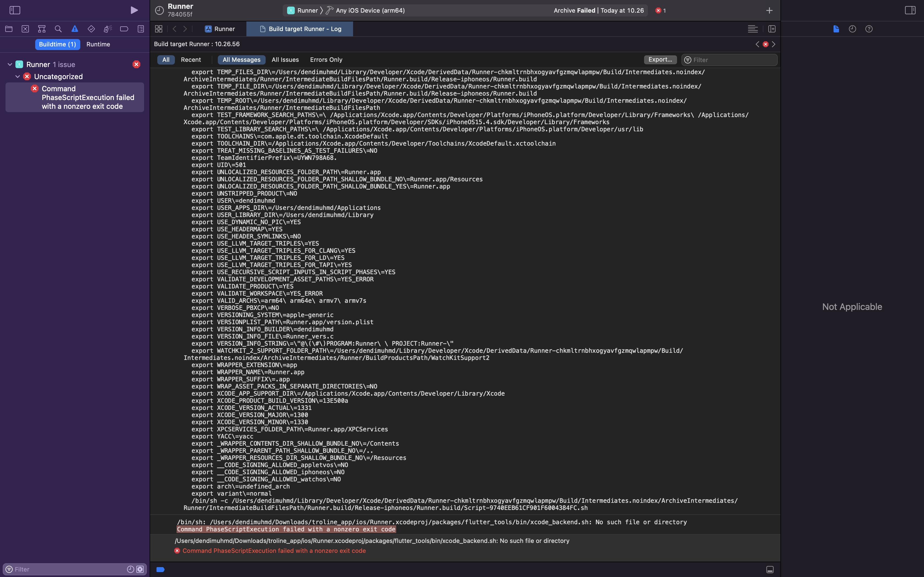Click the build log Filter field
Viewport: 924px width, 577px height.
point(733,60)
